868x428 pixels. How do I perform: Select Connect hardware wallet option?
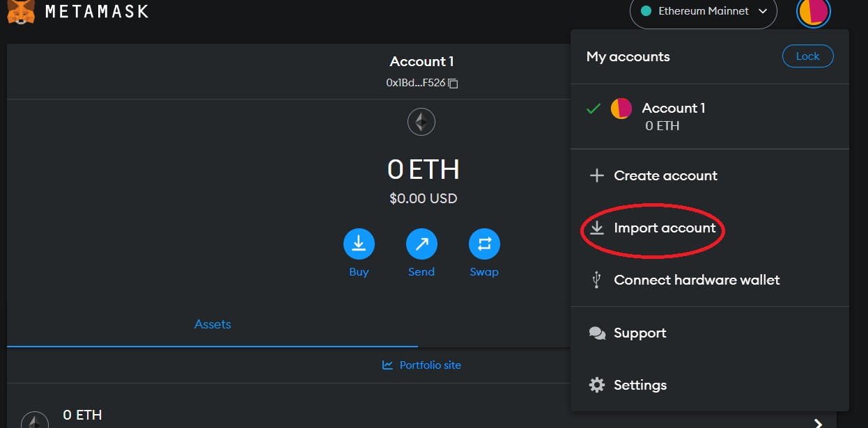tap(696, 280)
